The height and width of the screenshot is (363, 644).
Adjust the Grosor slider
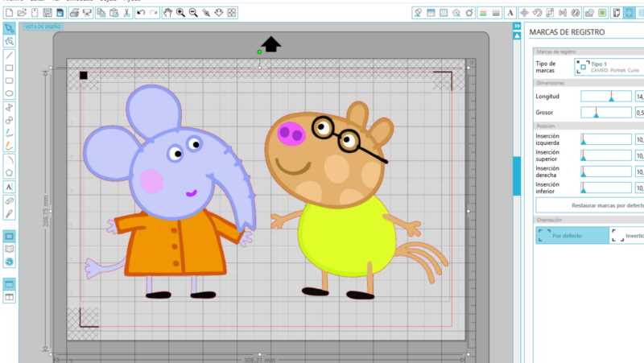[x=606, y=113]
